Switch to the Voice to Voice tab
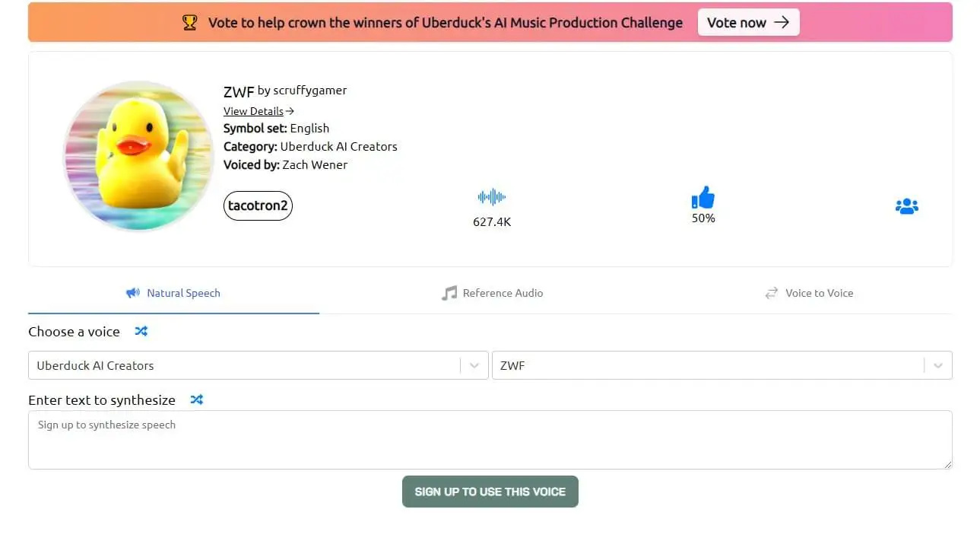This screenshot has width=980, height=541. (819, 293)
